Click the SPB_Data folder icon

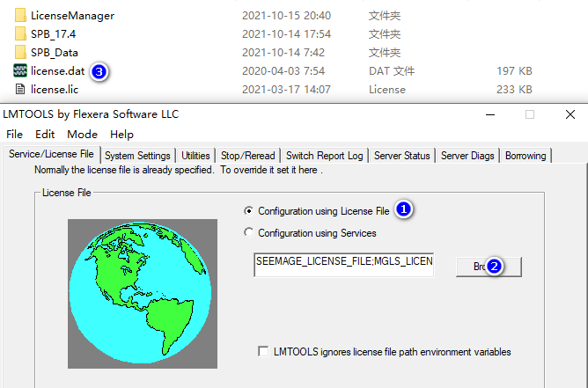point(20,52)
